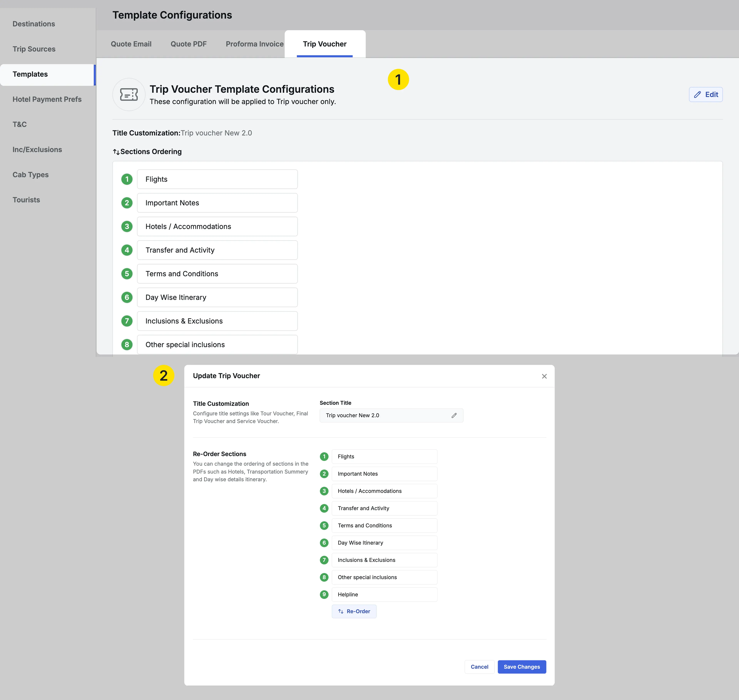Open the Proforma Invoice tab

(254, 44)
